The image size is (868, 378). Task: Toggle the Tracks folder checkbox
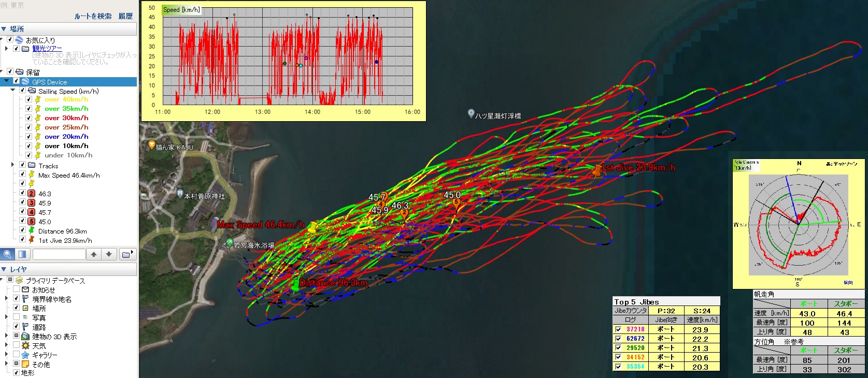(x=22, y=165)
